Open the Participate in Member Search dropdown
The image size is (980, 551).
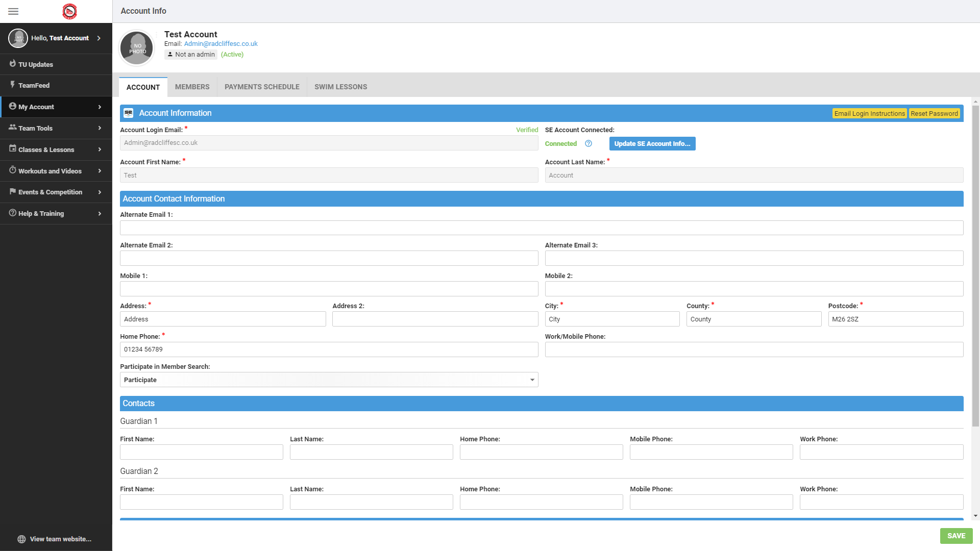532,380
